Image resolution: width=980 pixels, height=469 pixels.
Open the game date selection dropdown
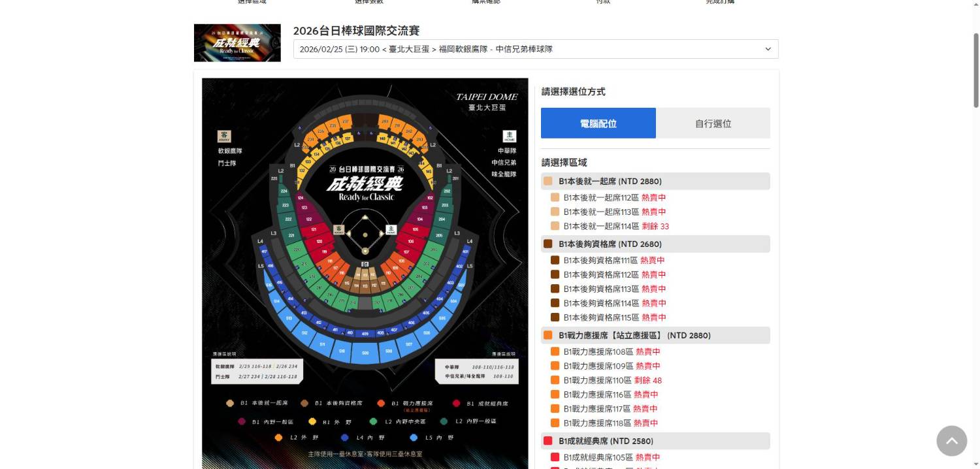point(536,49)
